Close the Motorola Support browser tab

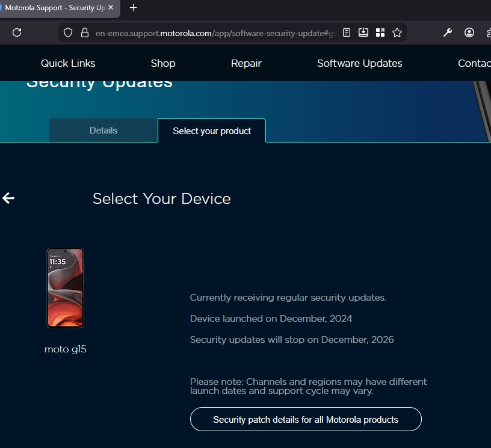point(110,8)
